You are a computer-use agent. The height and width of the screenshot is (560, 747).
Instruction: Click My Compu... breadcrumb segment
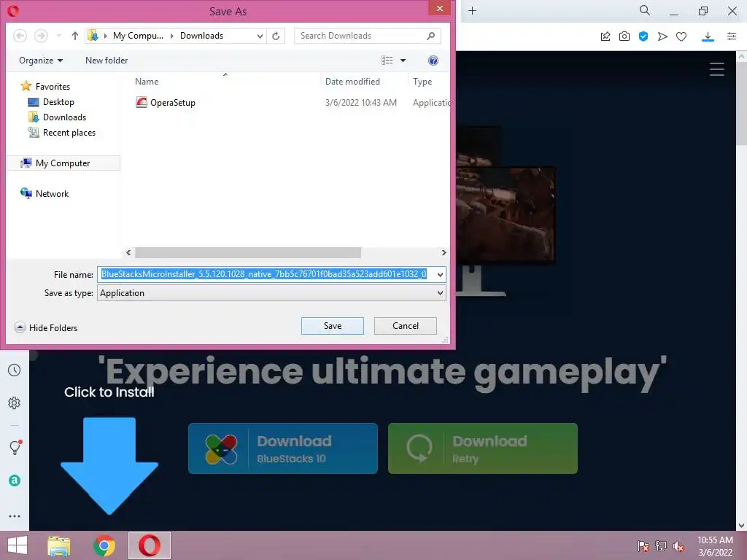(x=138, y=36)
